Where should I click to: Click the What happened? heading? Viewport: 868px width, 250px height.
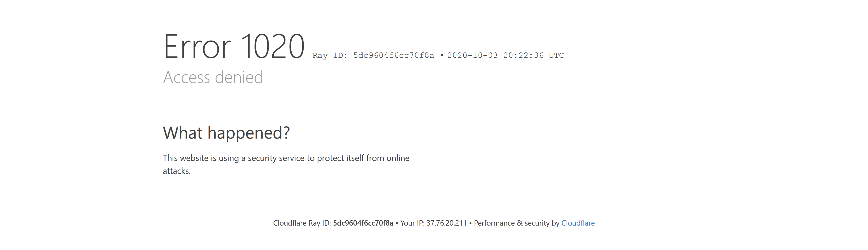pos(226,132)
